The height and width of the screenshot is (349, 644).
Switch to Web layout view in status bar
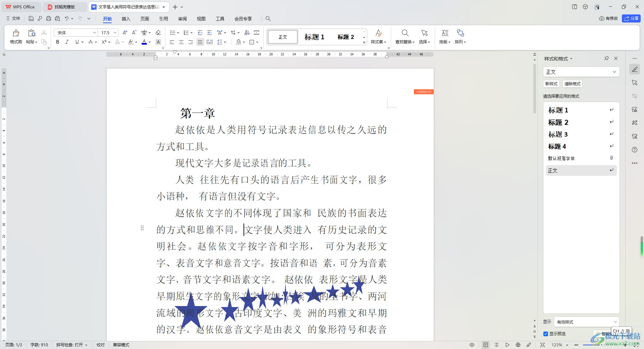518,345
